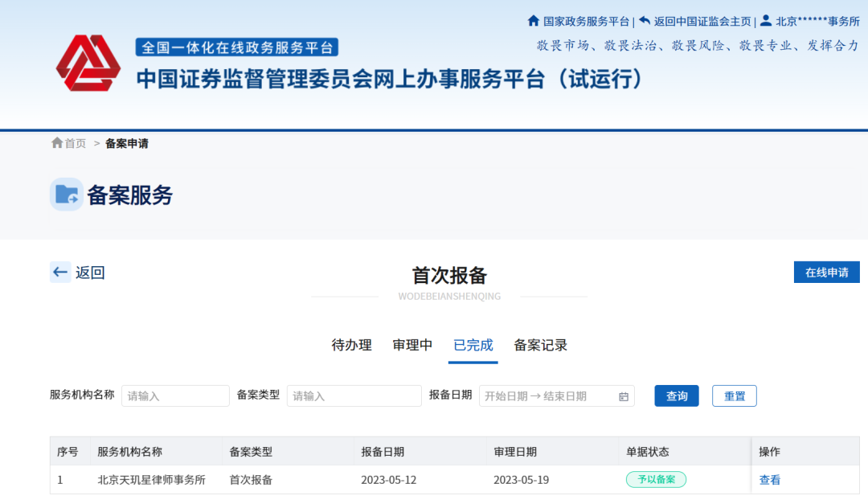Click the 服务机构名称 column header
The width and height of the screenshot is (868, 500).
coord(129,452)
